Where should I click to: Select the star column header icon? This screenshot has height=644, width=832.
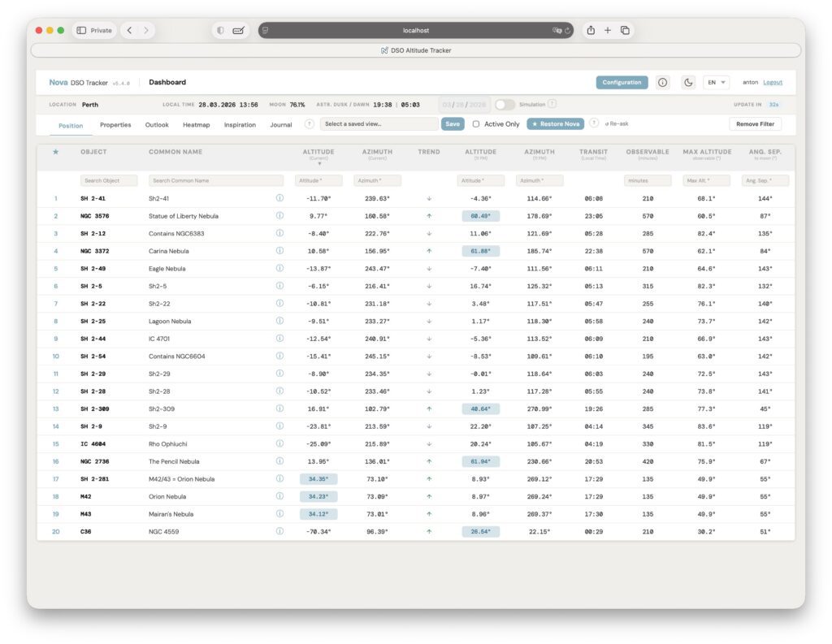54,152
